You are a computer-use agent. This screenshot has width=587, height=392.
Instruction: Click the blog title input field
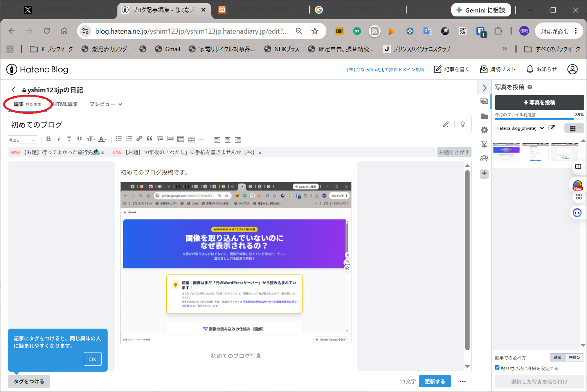[223, 124]
